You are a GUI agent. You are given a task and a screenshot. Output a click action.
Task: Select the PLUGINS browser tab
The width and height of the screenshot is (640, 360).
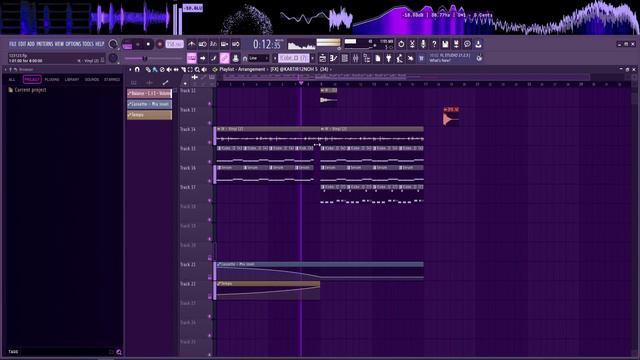tap(52, 80)
